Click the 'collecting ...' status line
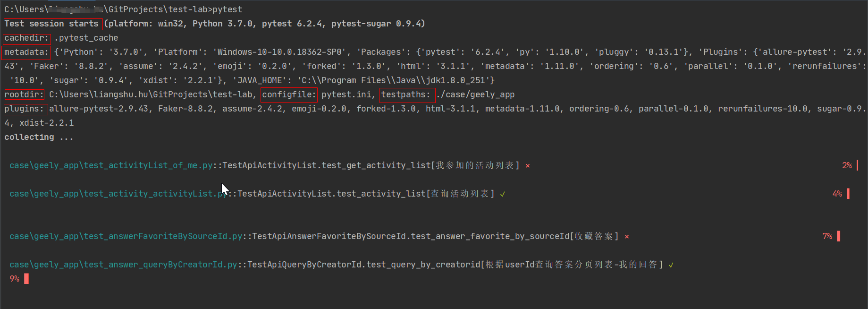868x309 pixels. 39,137
